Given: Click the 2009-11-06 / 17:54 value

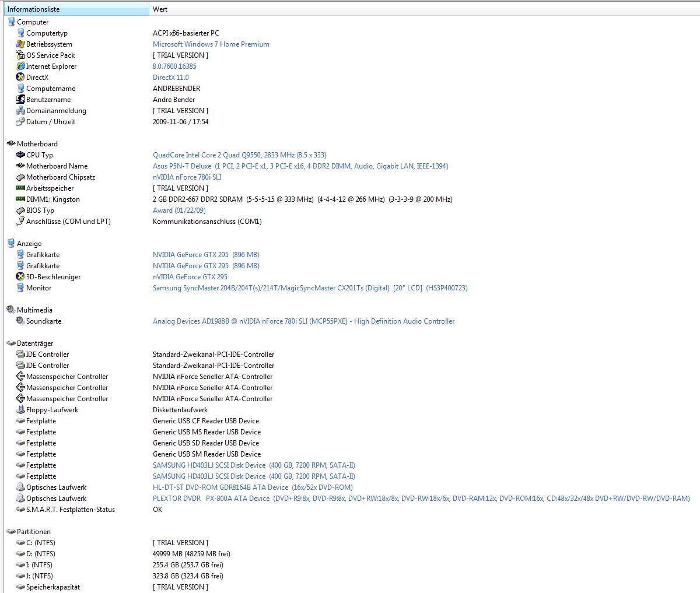Looking at the screenshot, I should 181,122.
